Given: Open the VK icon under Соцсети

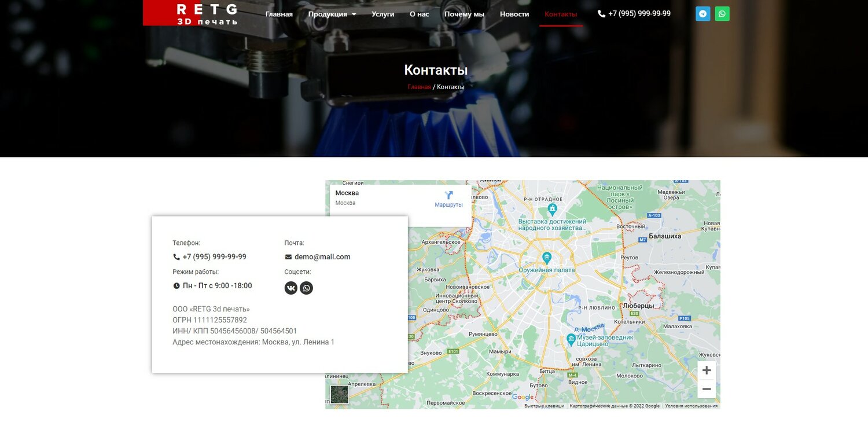Looking at the screenshot, I should pos(291,288).
